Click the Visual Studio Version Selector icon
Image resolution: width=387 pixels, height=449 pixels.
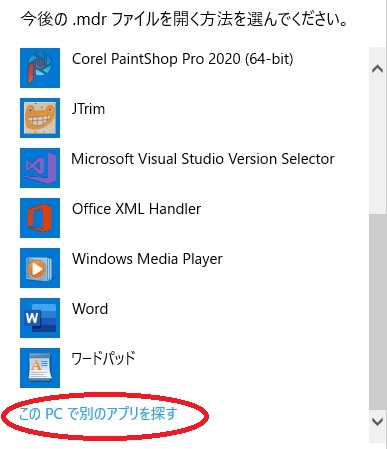[x=40, y=168]
